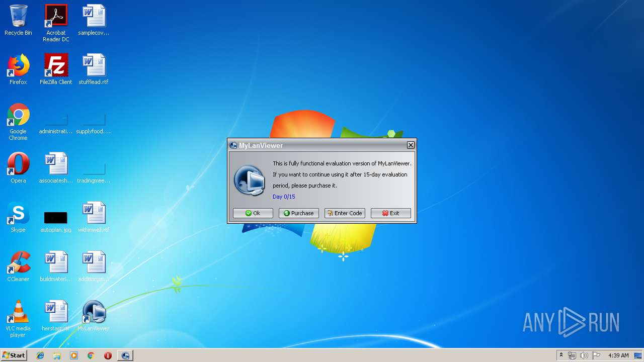Select the herstart.rtf file icon
Viewport: 644px width, 362px height.
[x=56, y=316]
